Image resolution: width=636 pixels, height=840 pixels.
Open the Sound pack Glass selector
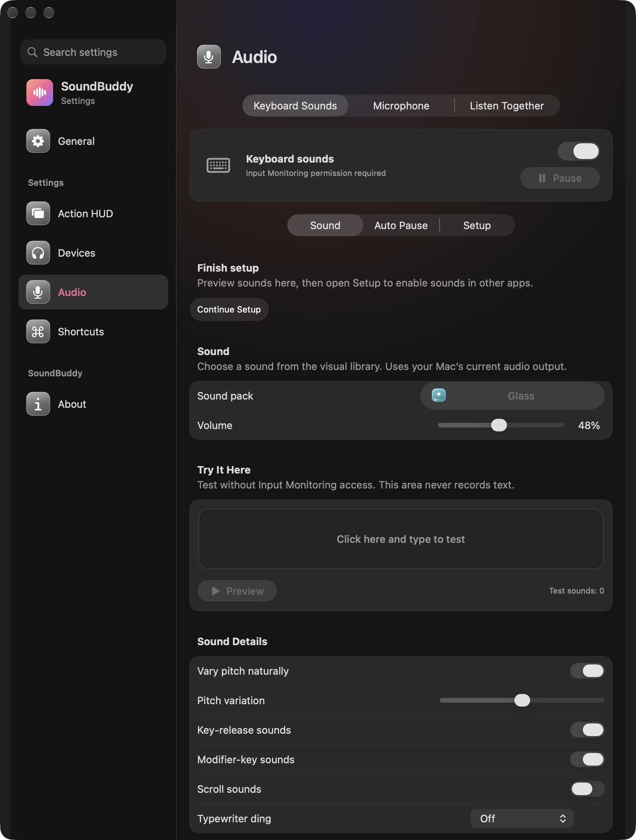(x=512, y=396)
